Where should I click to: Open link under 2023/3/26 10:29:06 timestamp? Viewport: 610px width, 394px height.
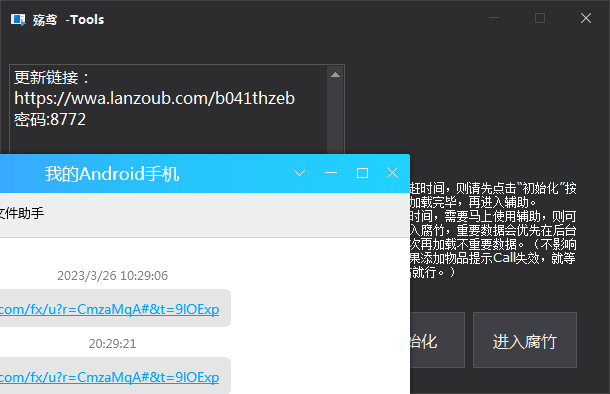click(x=109, y=309)
